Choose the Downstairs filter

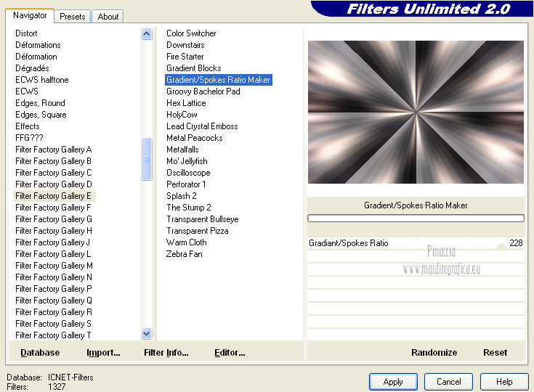(185, 45)
